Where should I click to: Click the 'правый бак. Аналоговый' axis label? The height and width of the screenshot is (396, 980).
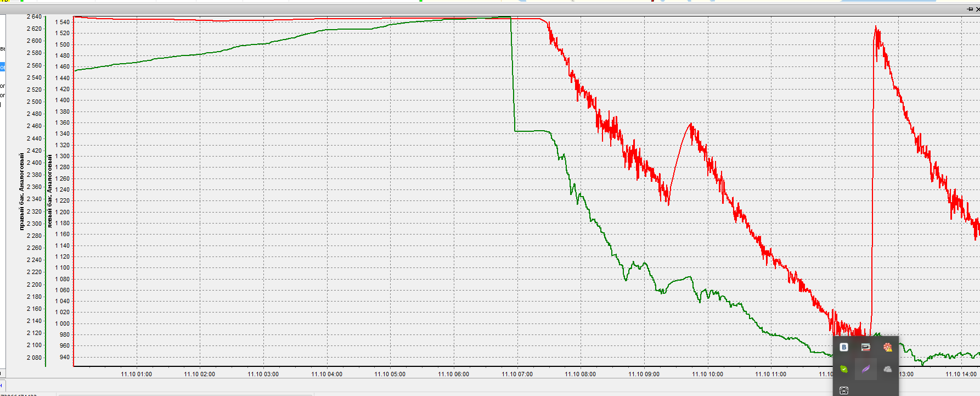(22, 191)
